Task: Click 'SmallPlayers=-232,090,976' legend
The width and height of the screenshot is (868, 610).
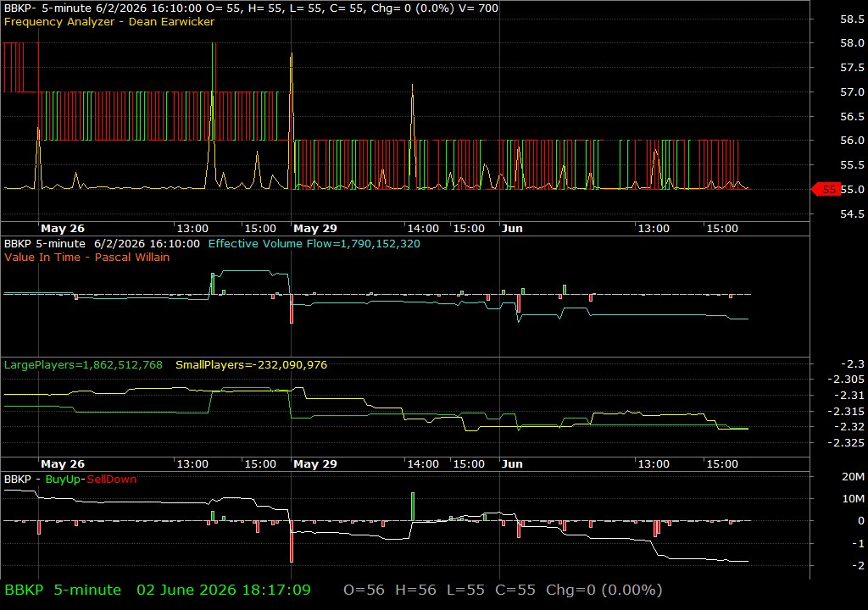Action: [x=251, y=365]
